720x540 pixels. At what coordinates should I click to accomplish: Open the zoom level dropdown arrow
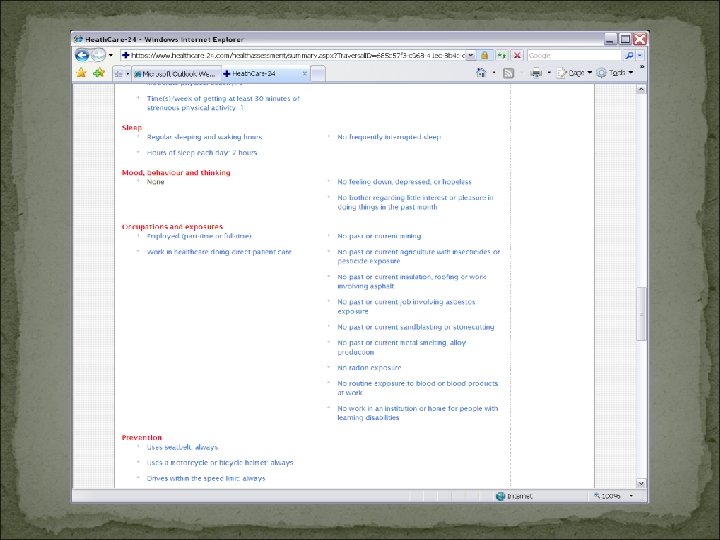coord(631,496)
